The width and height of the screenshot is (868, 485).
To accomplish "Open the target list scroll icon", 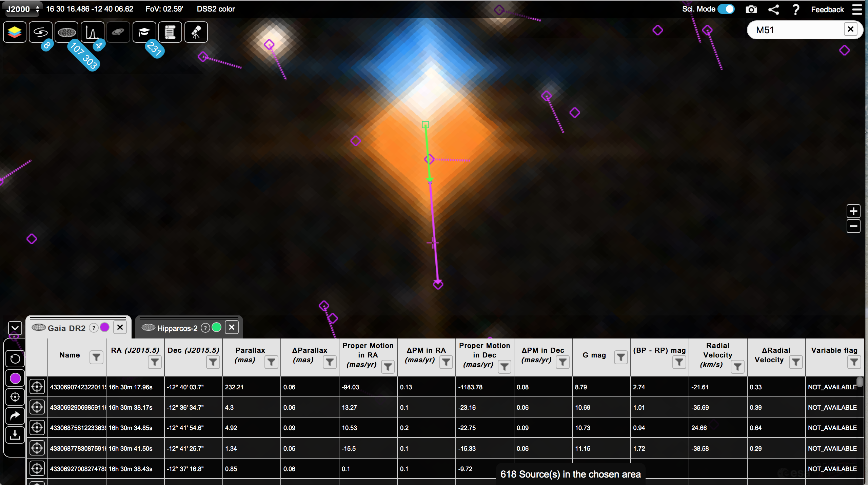I will point(170,32).
